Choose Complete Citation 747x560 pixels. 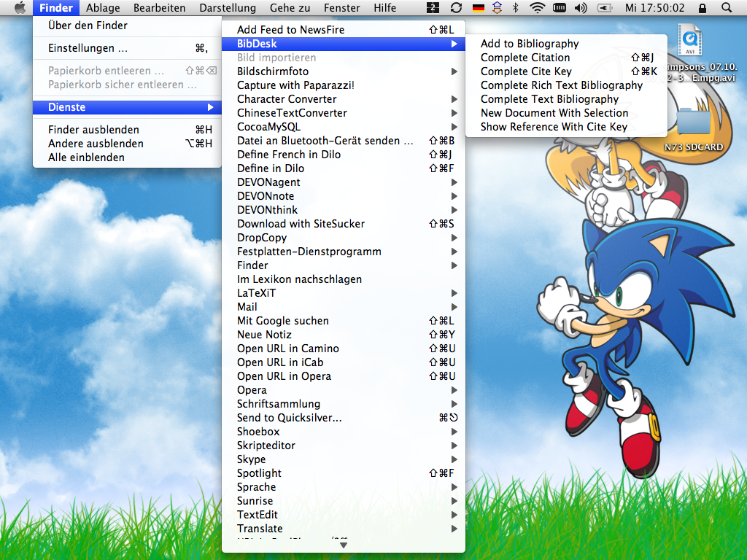click(566, 58)
